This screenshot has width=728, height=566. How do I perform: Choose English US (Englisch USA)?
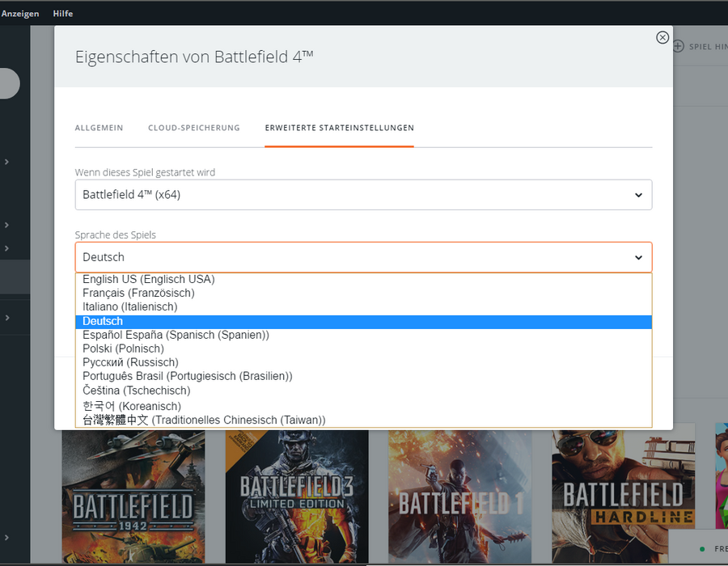(x=363, y=279)
